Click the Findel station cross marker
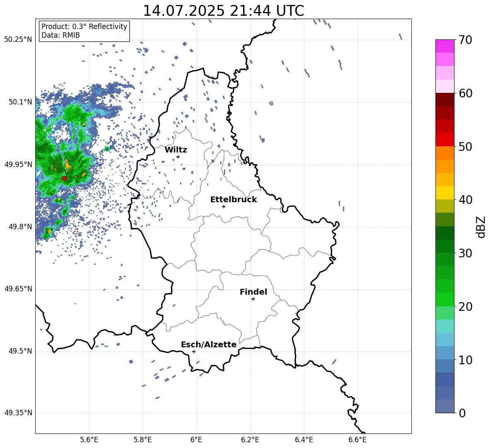The image size is (491, 448). [x=253, y=299]
